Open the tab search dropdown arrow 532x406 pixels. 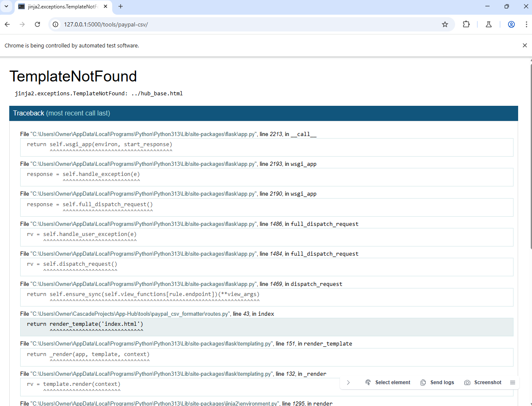point(6,6)
